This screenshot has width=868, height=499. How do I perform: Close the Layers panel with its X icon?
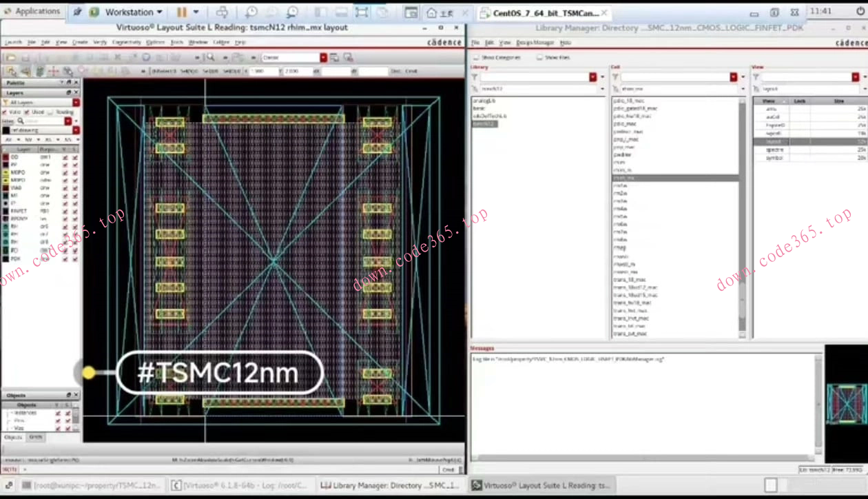[x=76, y=92]
